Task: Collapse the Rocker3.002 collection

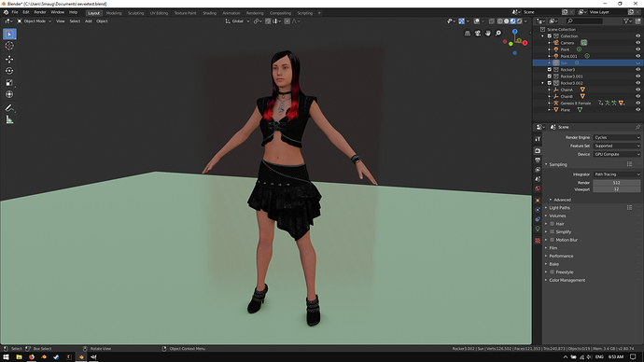Action: [543, 83]
